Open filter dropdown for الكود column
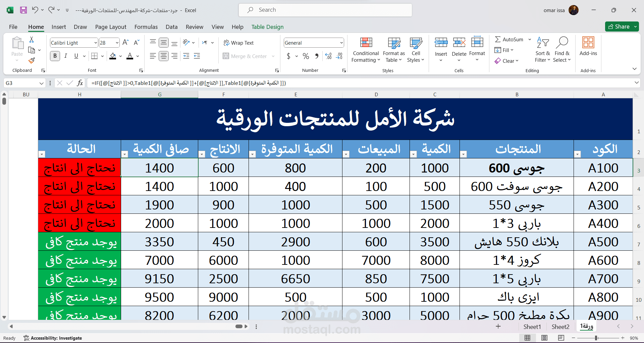The width and height of the screenshot is (644, 343). click(x=578, y=154)
